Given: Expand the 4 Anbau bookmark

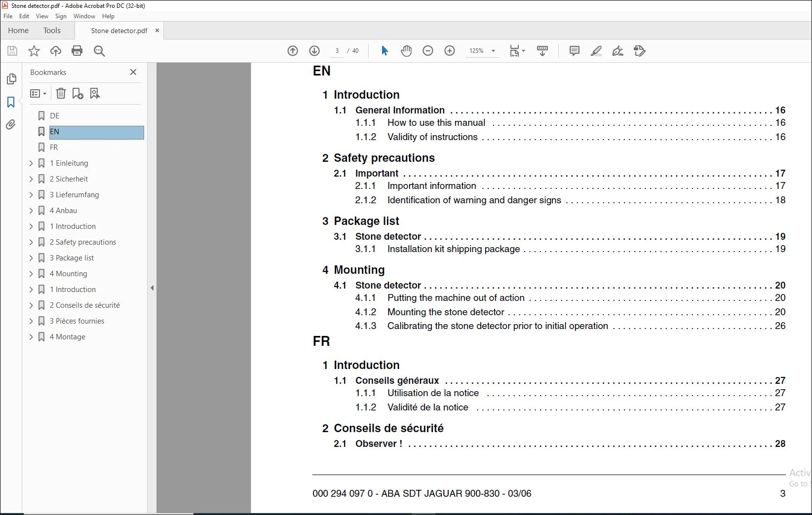Looking at the screenshot, I should pos(31,211).
